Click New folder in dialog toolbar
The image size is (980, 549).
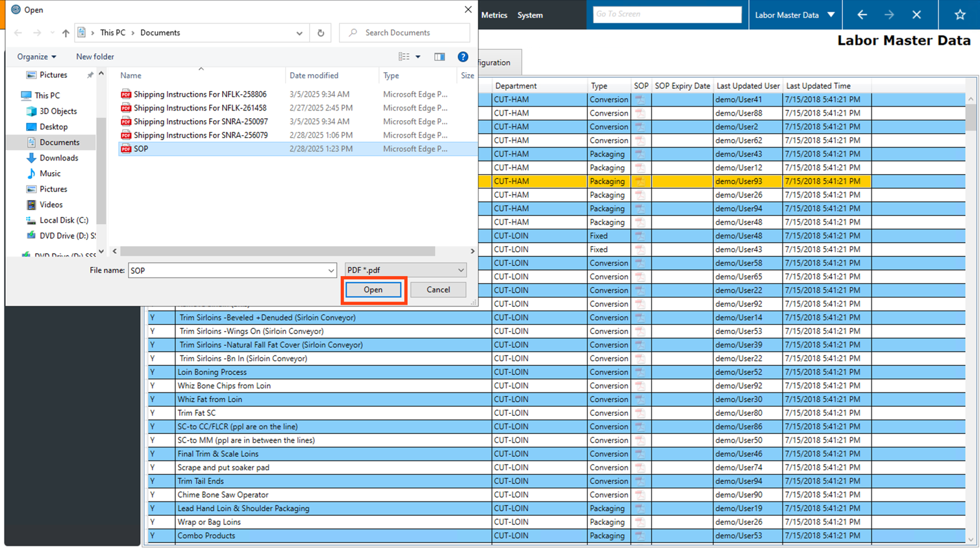click(95, 57)
